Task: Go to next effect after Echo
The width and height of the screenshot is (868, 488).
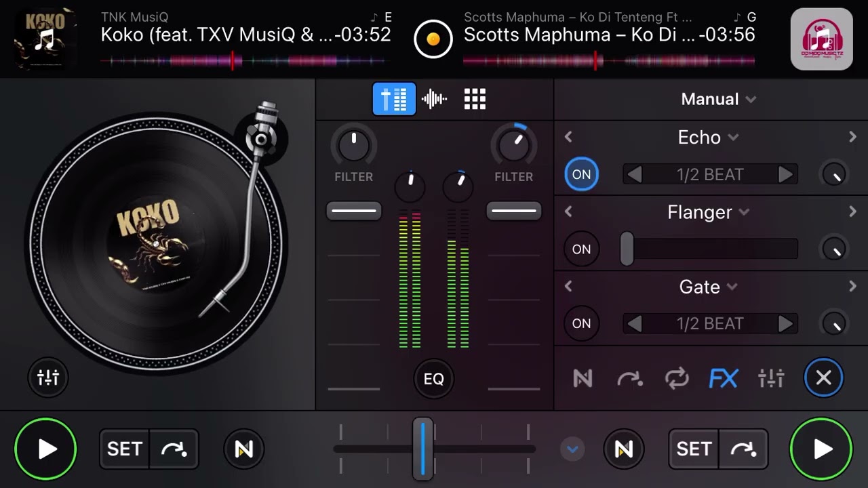Action: [x=852, y=137]
